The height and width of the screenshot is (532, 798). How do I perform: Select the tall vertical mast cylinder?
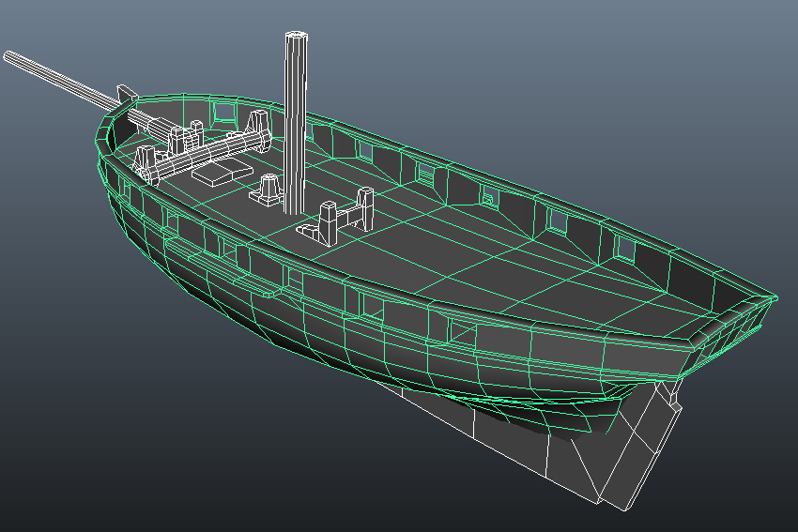coord(295,123)
